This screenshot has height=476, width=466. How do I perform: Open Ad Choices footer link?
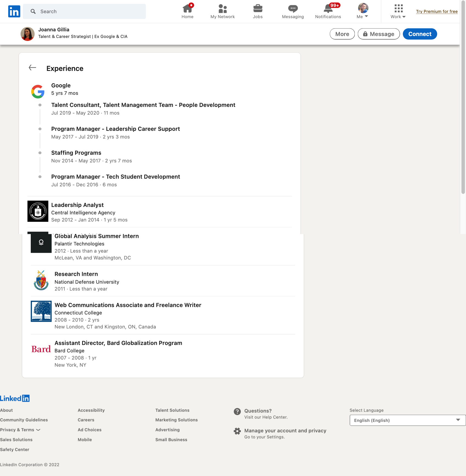[90, 430]
